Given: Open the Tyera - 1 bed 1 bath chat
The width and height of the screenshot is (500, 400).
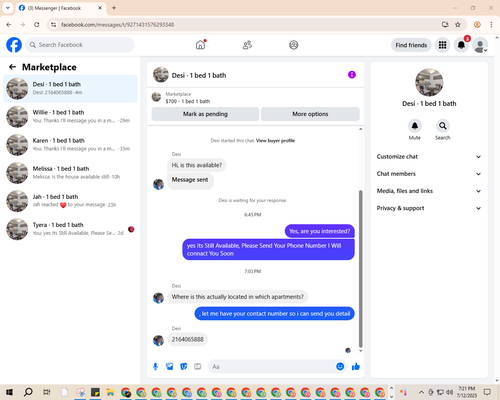Looking at the screenshot, I should [70, 229].
